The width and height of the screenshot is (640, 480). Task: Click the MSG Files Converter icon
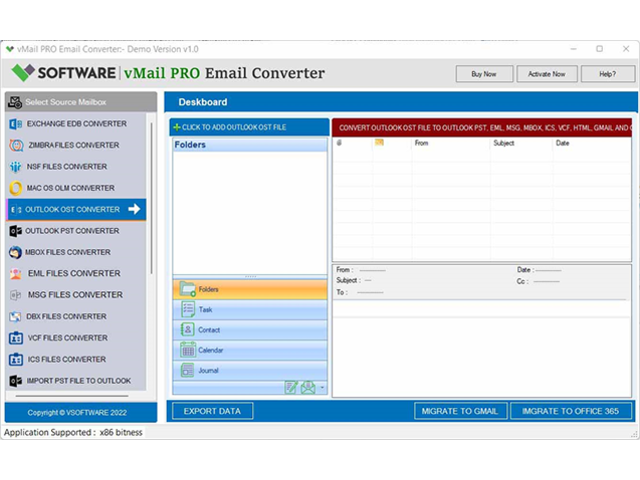(x=16, y=295)
